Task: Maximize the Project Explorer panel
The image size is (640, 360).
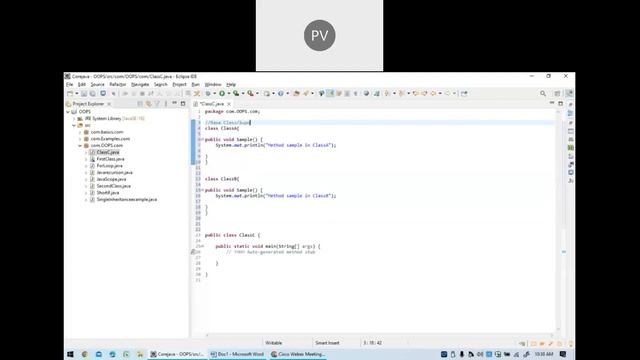Action: pos(183,104)
